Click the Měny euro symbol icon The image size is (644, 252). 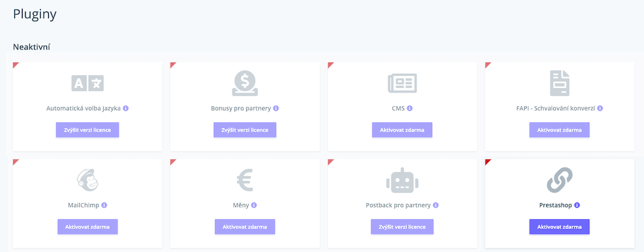245,180
